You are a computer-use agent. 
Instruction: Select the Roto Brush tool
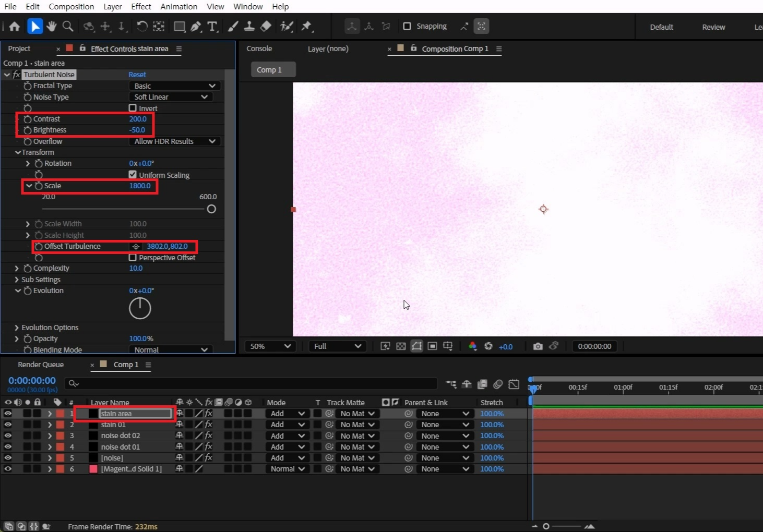pyautogui.click(x=287, y=26)
